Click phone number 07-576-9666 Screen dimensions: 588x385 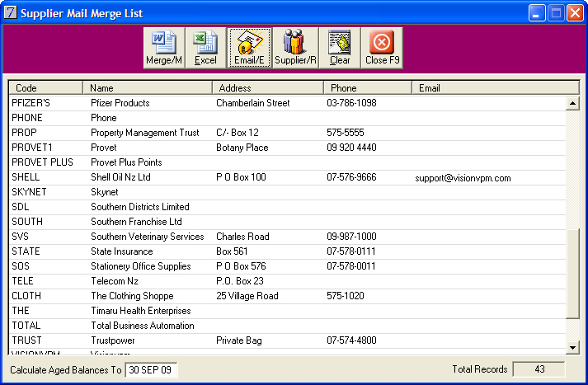pos(351,177)
